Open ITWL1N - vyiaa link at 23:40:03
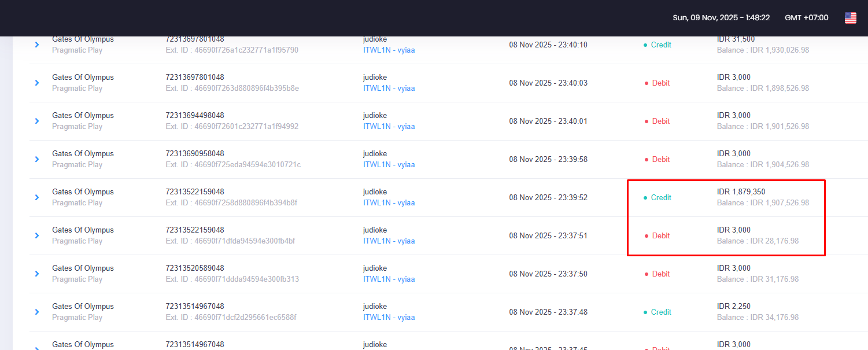Image resolution: width=868 pixels, height=350 pixels. (389, 89)
